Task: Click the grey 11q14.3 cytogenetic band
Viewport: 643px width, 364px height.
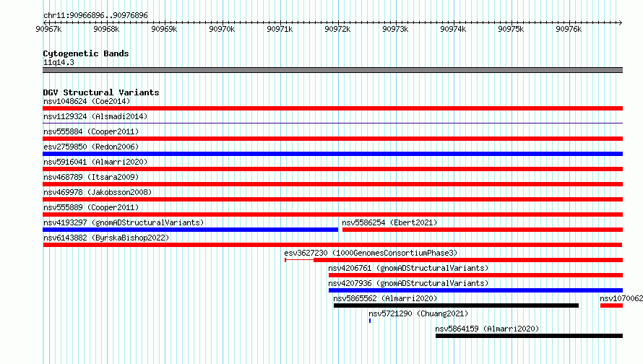Action: pyautogui.click(x=332, y=70)
